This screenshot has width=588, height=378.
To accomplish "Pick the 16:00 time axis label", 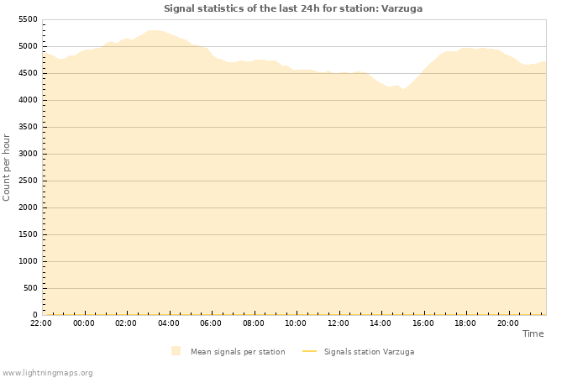I will click(x=423, y=323).
